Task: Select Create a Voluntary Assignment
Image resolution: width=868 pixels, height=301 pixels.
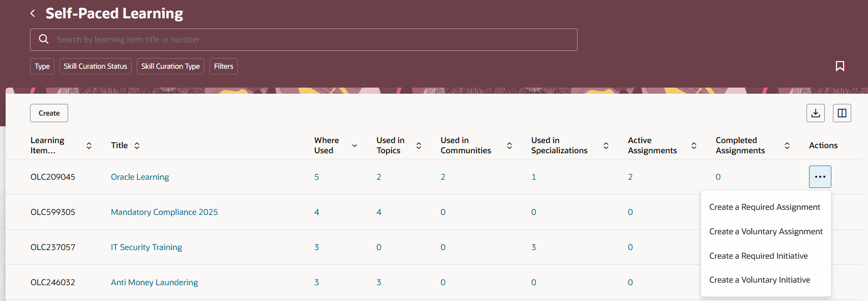Action: [765, 231]
